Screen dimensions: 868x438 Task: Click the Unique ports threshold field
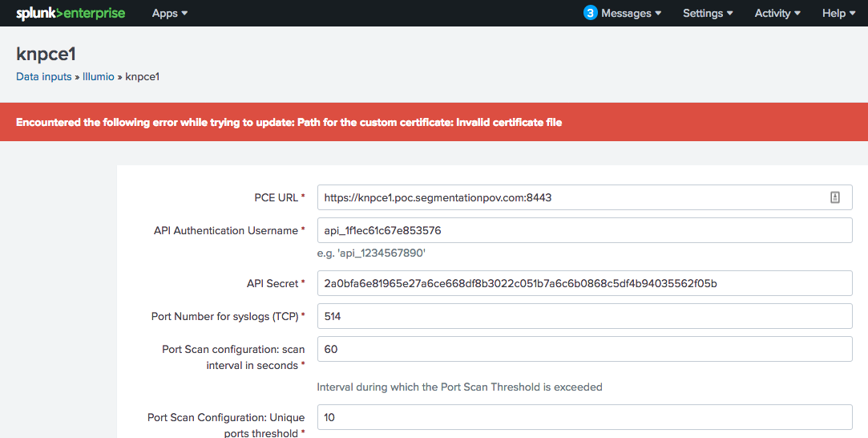[x=584, y=417]
